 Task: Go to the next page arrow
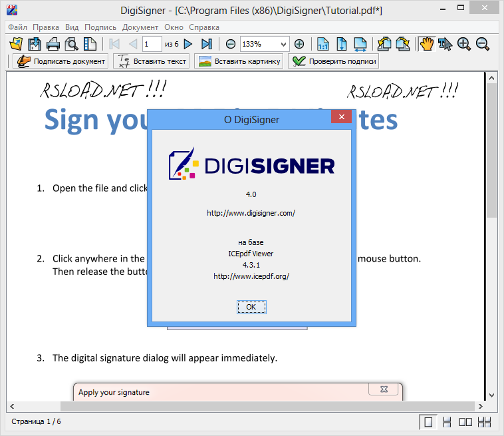188,44
